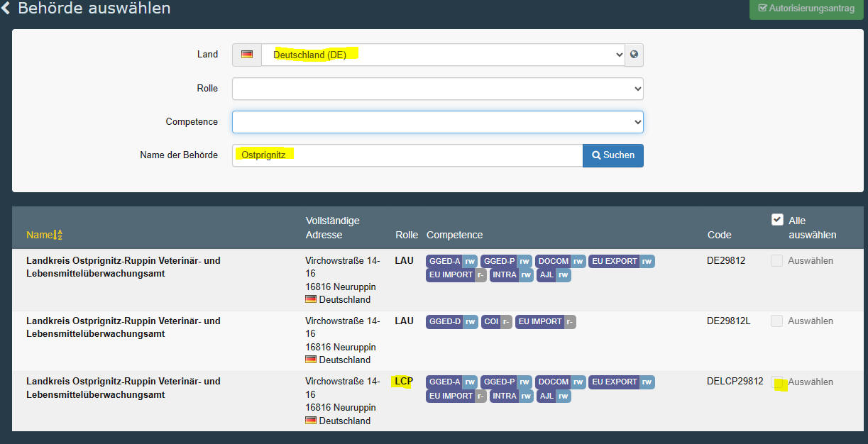Viewport: 868px width, 444px height.
Task: Go back using the arrow beside Behörde auswählen
Action: tap(6, 9)
